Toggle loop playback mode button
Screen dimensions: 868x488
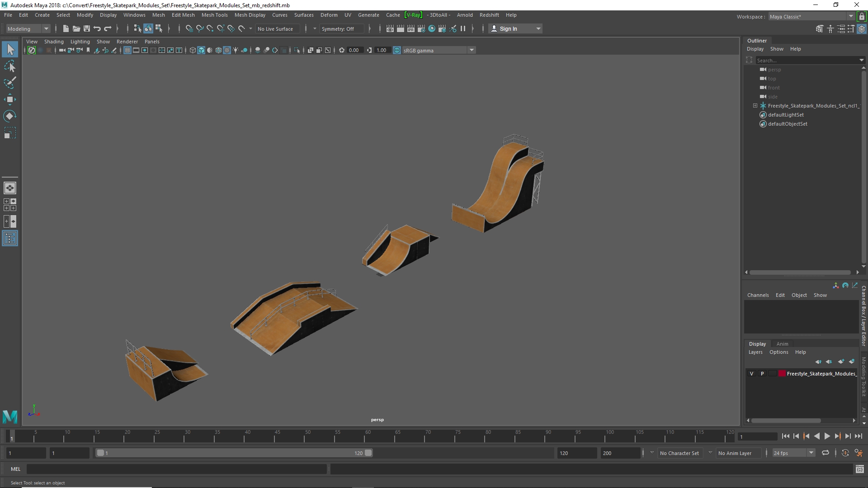coord(826,453)
